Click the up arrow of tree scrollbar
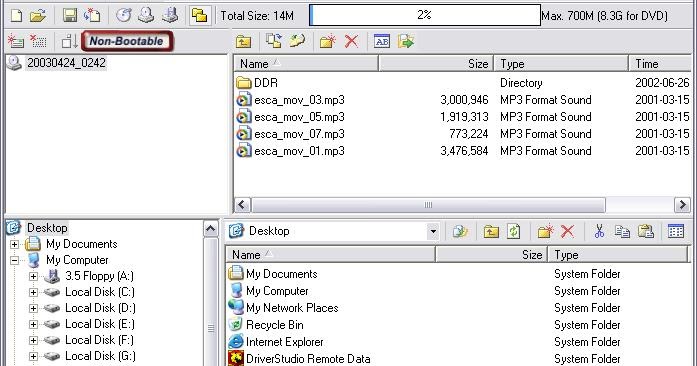 211,229
